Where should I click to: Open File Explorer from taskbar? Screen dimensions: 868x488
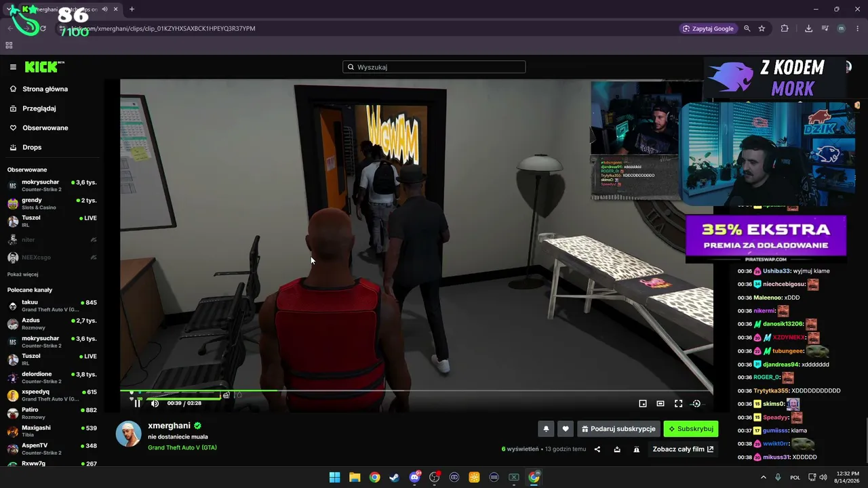pos(355,477)
